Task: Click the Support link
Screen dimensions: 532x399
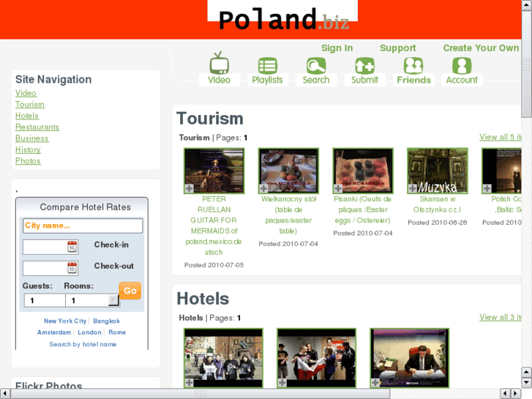Action: pyautogui.click(x=398, y=48)
